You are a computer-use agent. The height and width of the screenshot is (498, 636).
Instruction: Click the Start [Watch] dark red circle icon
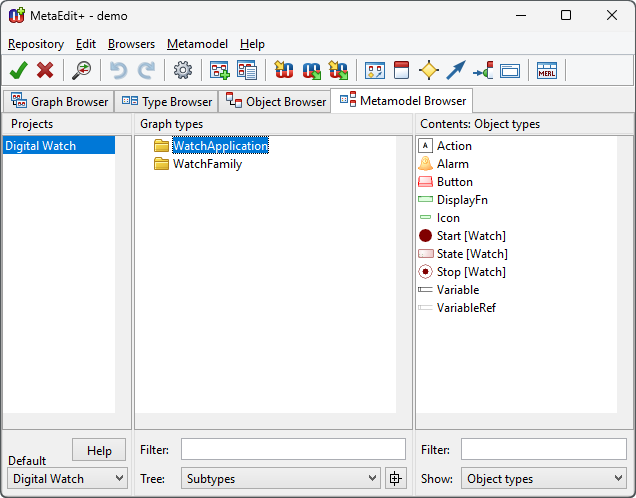[x=425, y=236]
